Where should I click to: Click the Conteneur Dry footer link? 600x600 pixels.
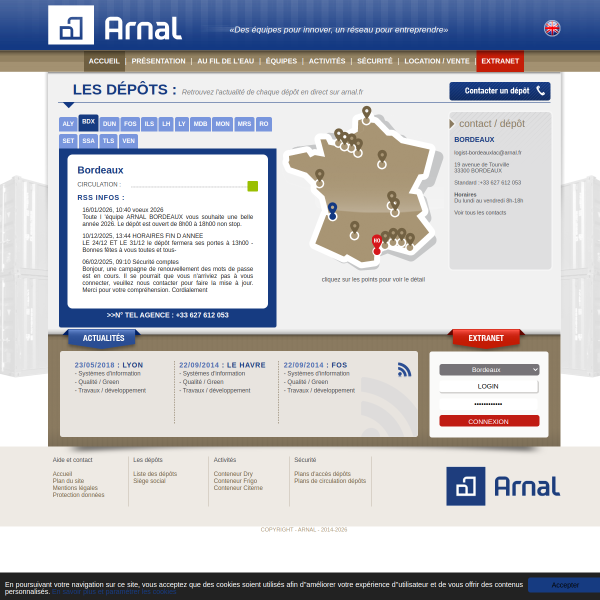point(233,474)
